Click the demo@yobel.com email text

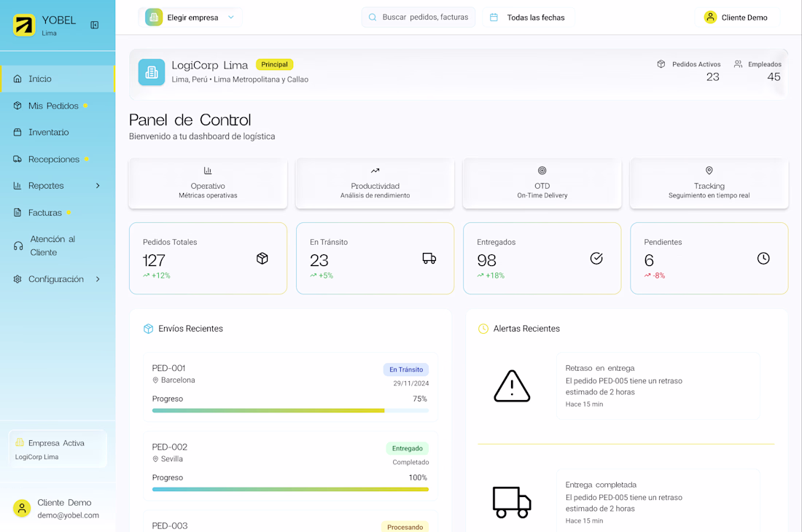(68, 515)
